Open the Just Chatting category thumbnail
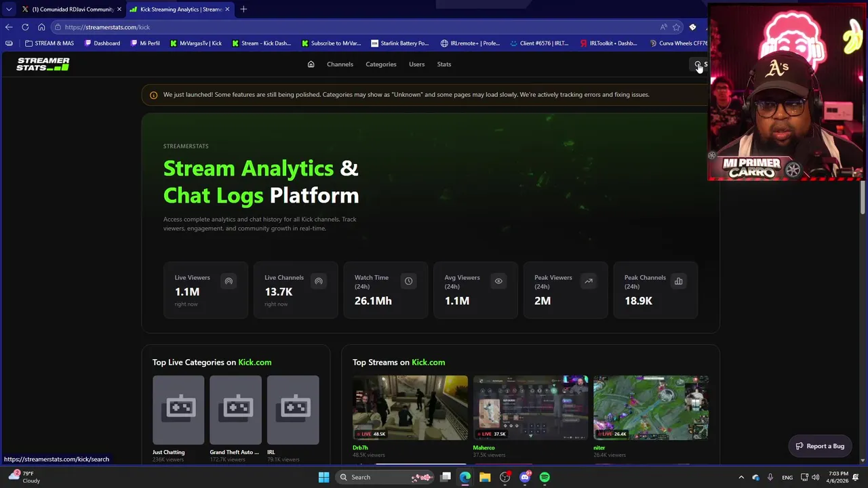This screenshot has height=488, width=868. pyautogui.click(x=178, y=410)
